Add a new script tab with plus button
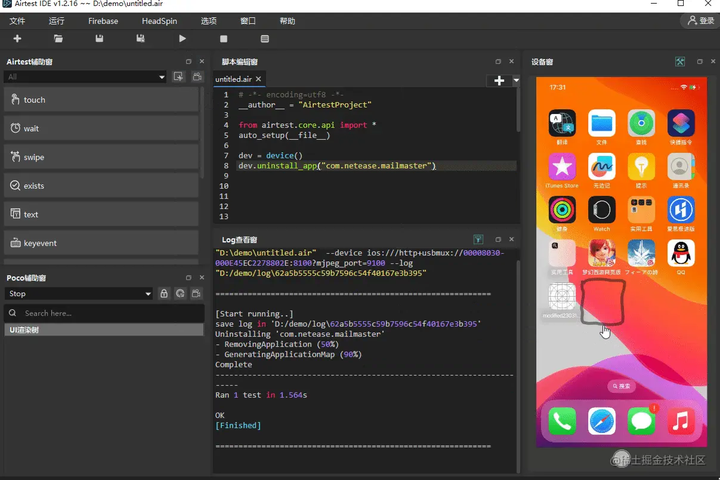 [x=499, y=80]
